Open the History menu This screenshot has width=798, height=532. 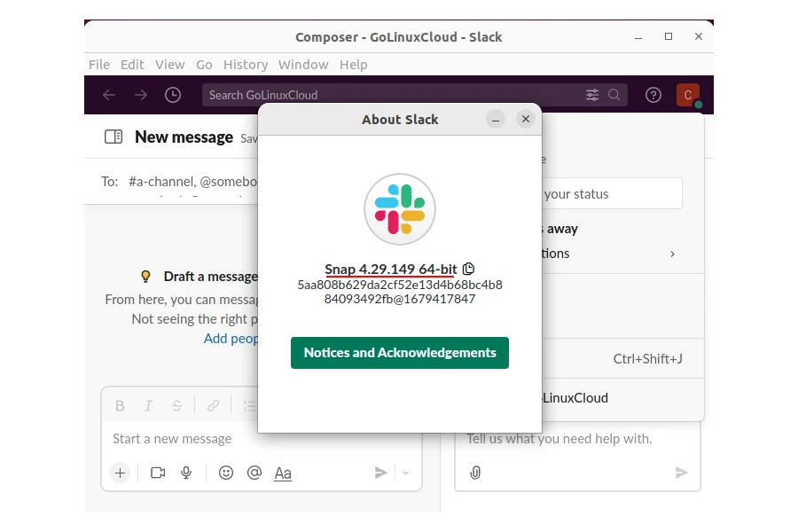[246, 65]
